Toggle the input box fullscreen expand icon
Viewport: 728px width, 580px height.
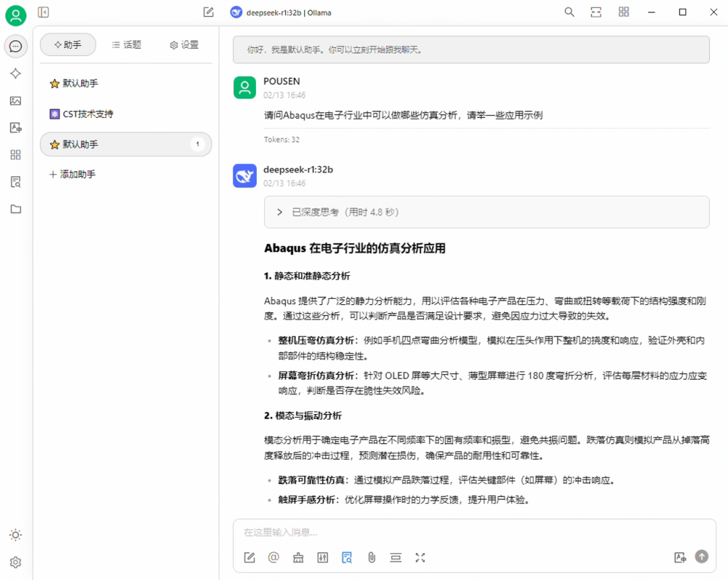[420, 557]
